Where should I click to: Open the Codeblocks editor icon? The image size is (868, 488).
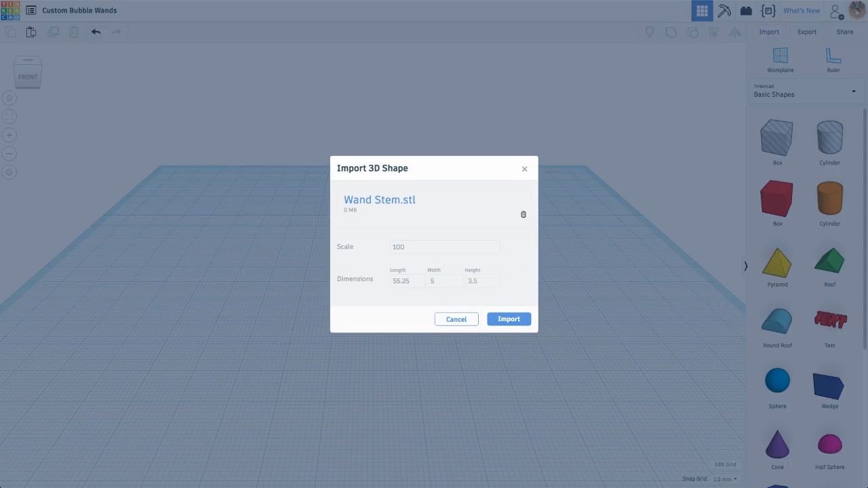(768, 10)
